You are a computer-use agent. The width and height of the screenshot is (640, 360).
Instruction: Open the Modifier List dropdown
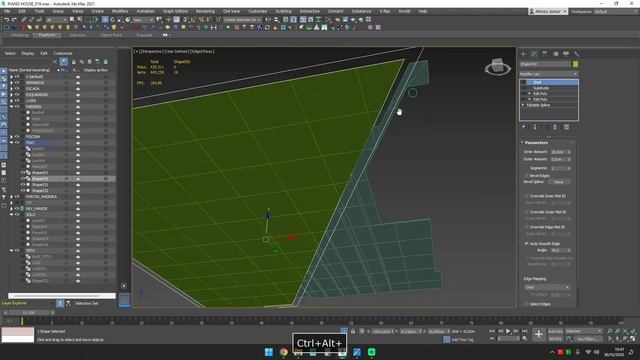549,74
